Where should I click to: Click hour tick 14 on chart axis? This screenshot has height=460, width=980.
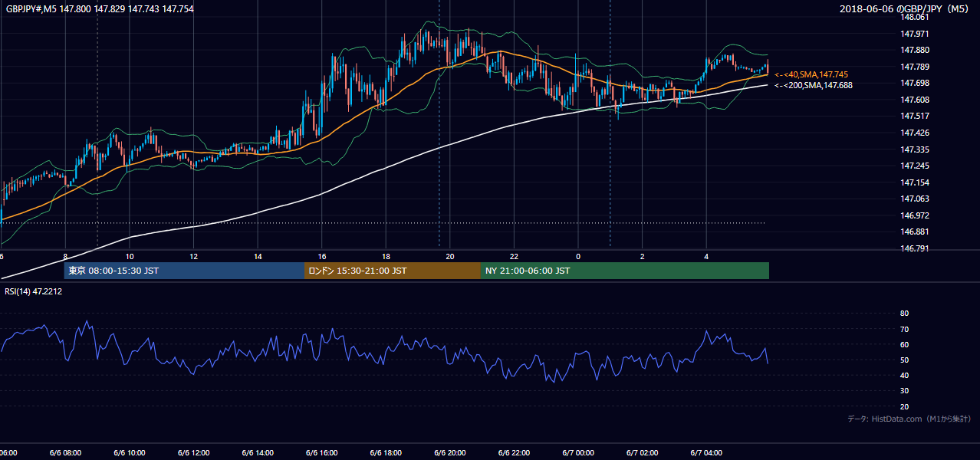[258, 256]
